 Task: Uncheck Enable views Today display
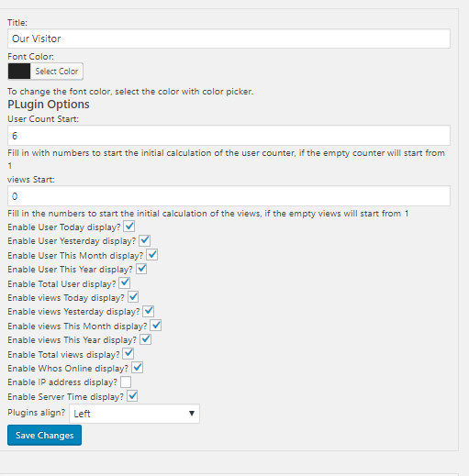[x=133, y=297]
